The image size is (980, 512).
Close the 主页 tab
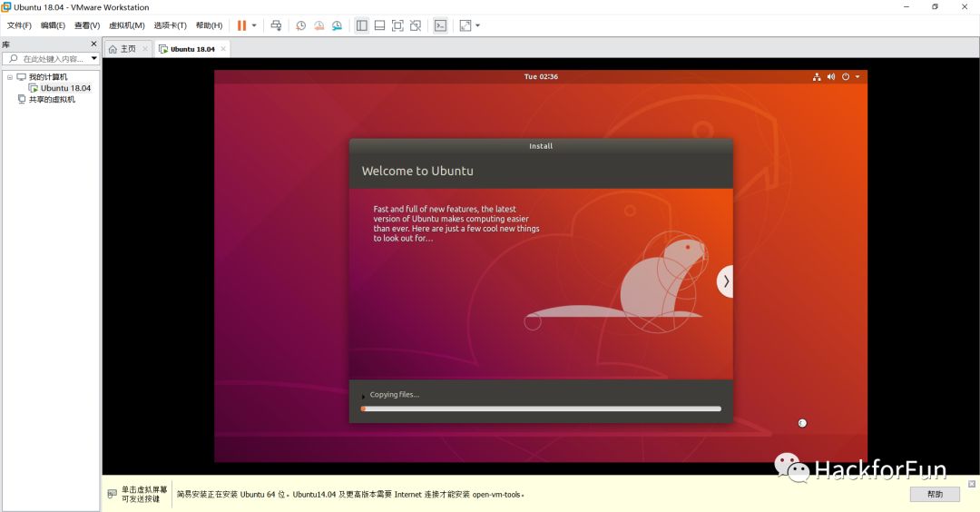tap(145, 49)
